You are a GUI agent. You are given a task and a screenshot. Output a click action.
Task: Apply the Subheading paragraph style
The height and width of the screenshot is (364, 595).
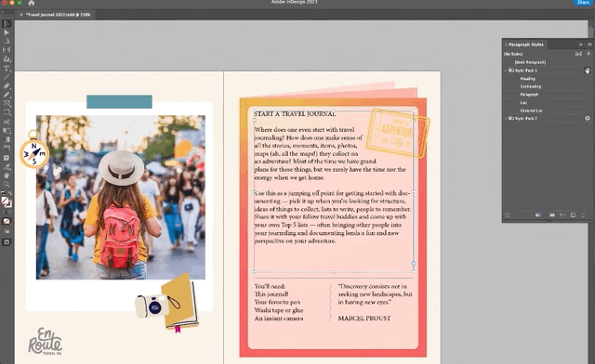tap(531, 86)
